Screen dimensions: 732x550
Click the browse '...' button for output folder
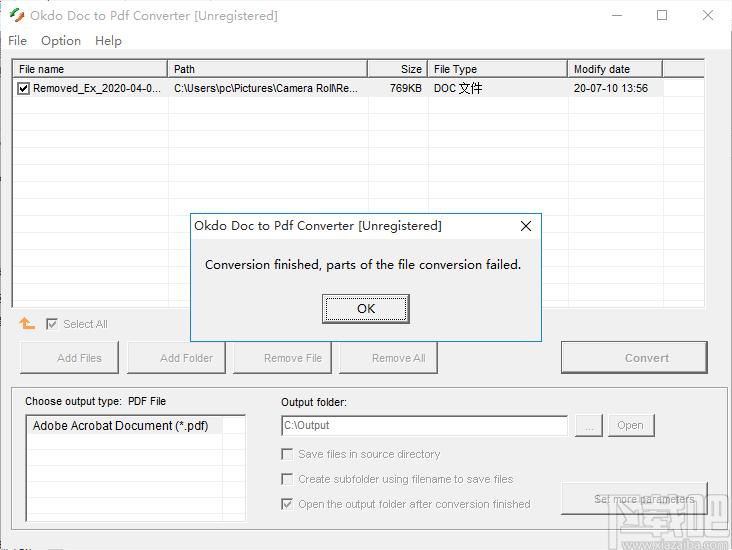589,425
